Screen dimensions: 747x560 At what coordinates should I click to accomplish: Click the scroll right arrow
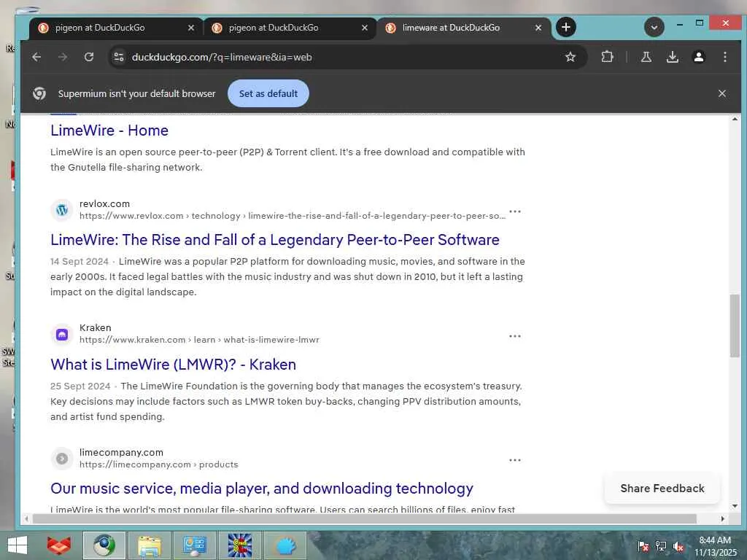[723, 518]
